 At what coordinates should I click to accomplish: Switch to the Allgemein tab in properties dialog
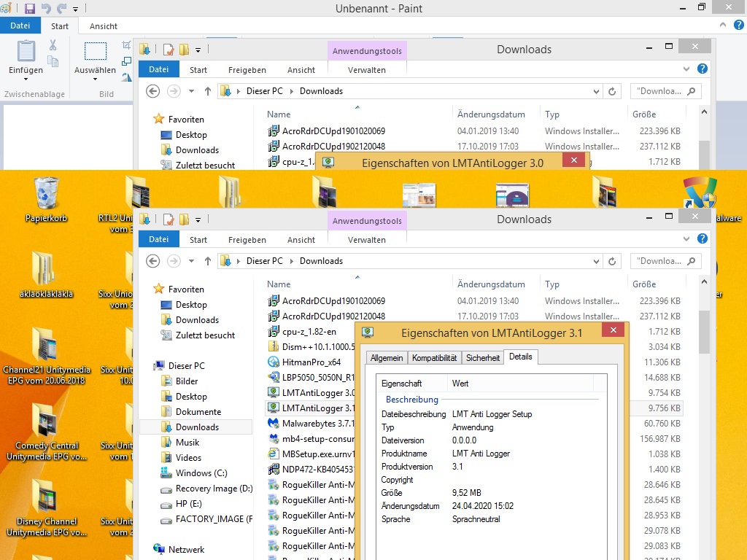coord(387,357)
